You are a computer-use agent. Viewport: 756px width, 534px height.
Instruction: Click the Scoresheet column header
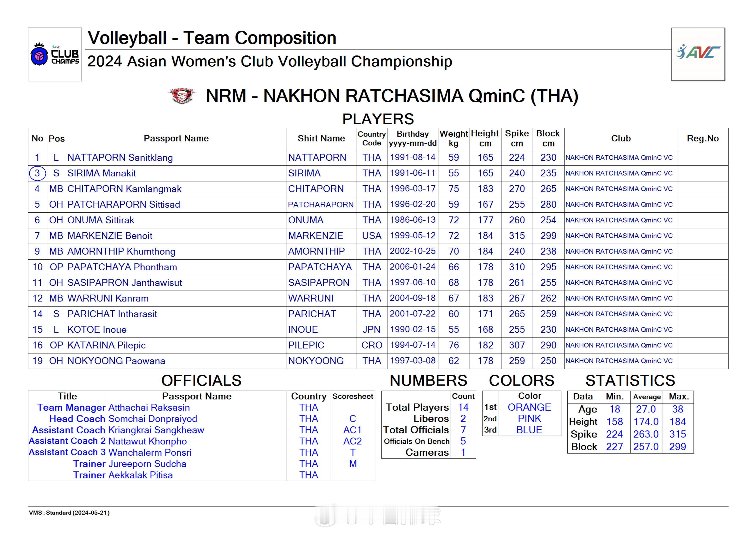point(353,396)
